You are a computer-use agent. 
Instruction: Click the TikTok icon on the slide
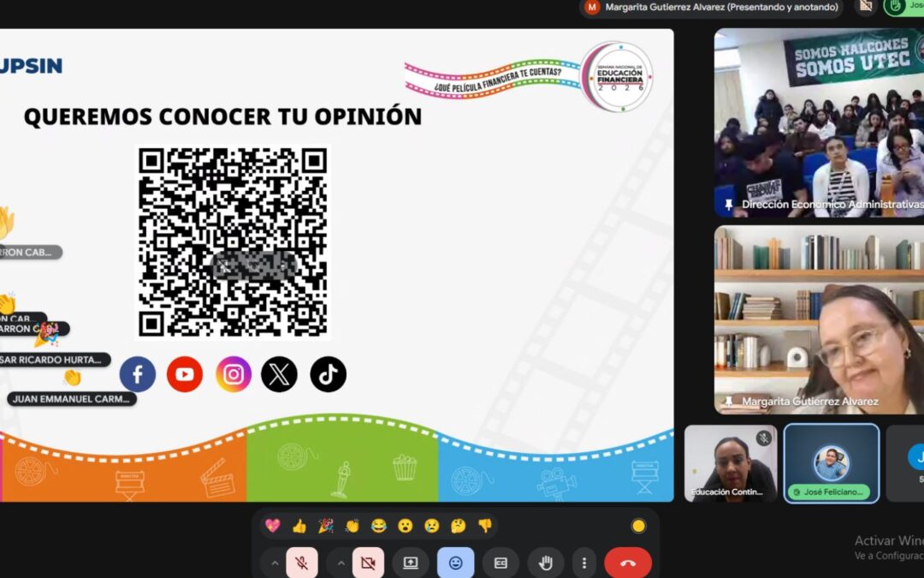pyautogui.click(x=329, y=374)
